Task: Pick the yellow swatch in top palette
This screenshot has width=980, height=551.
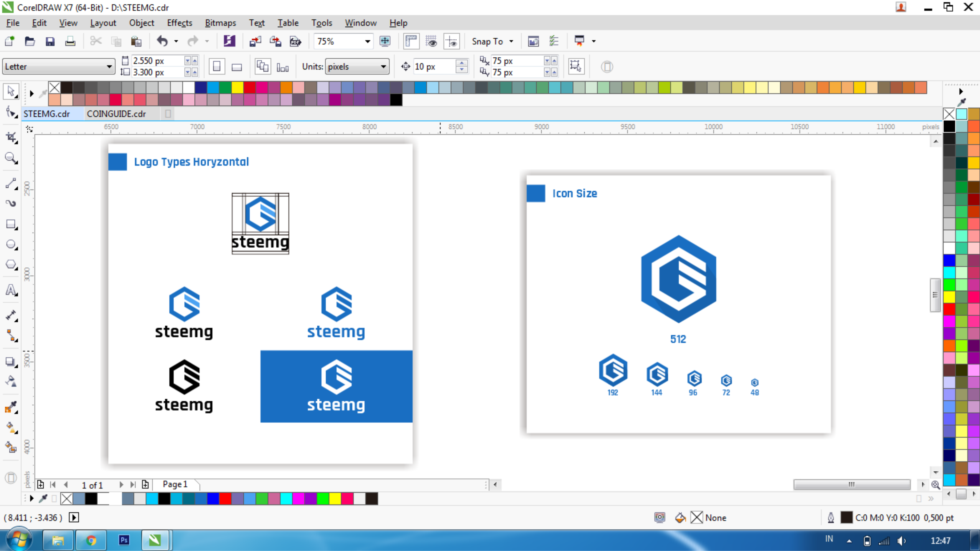Action: tap(237, 88)
